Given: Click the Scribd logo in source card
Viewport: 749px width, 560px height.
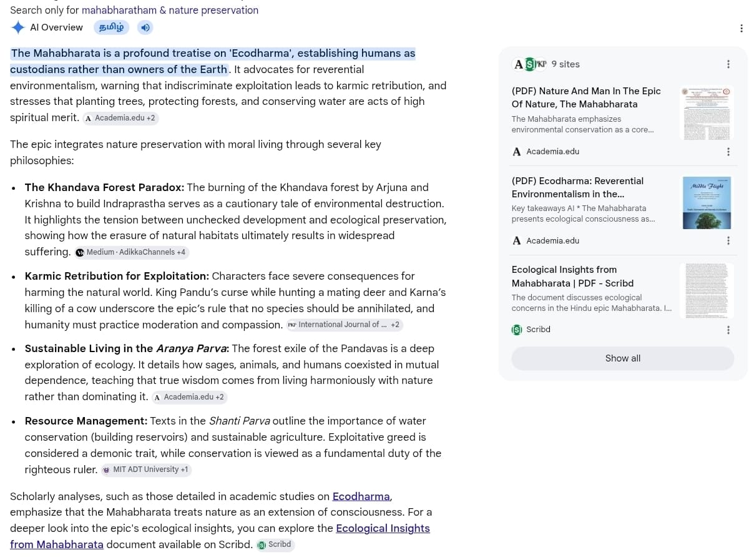Looking at the screenshot, I should (x=516, y=330).
